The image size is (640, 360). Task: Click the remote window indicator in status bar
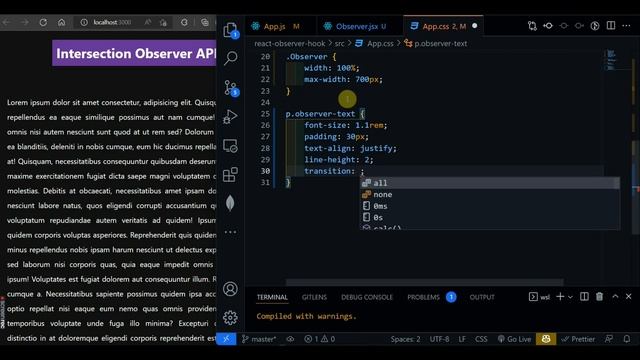point(226,339)
